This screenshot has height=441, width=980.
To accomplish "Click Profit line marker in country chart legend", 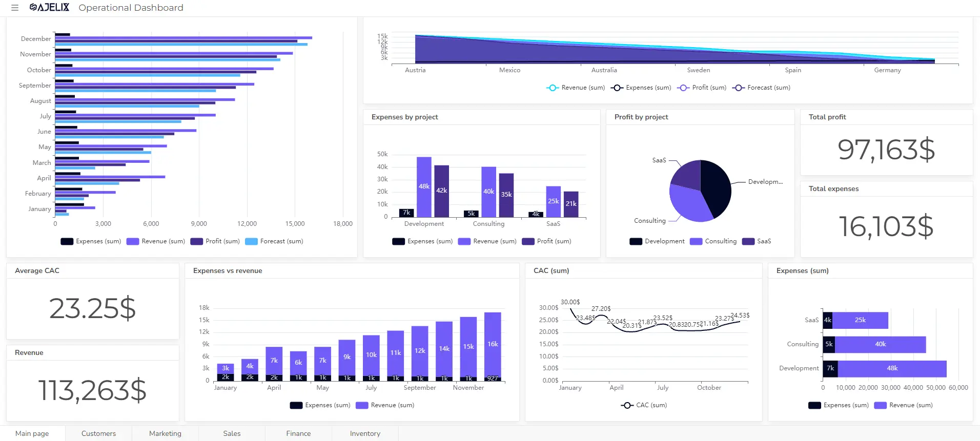I will [x=683, y=88].
